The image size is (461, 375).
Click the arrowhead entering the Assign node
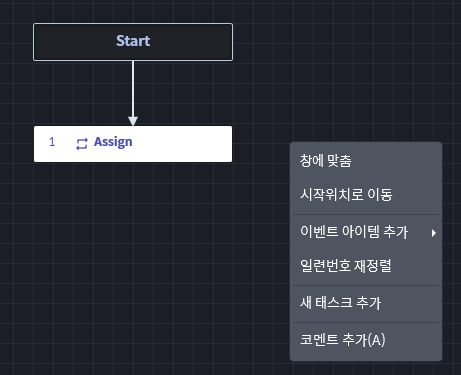point(133,121)
